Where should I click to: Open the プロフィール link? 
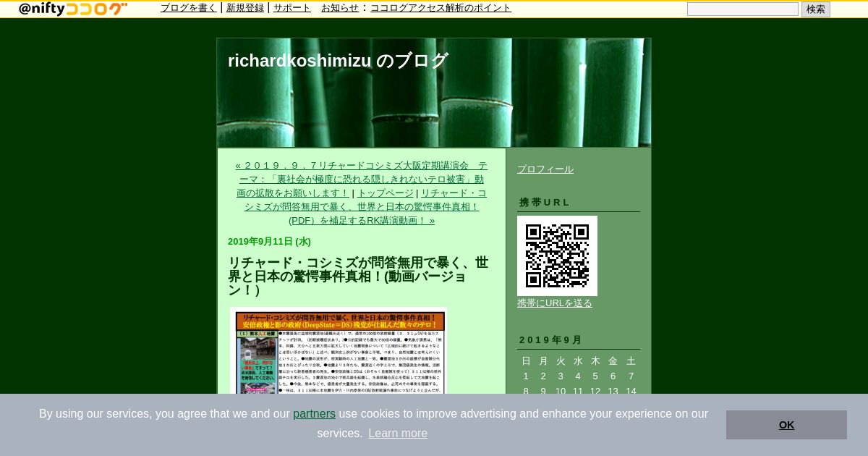545,169
